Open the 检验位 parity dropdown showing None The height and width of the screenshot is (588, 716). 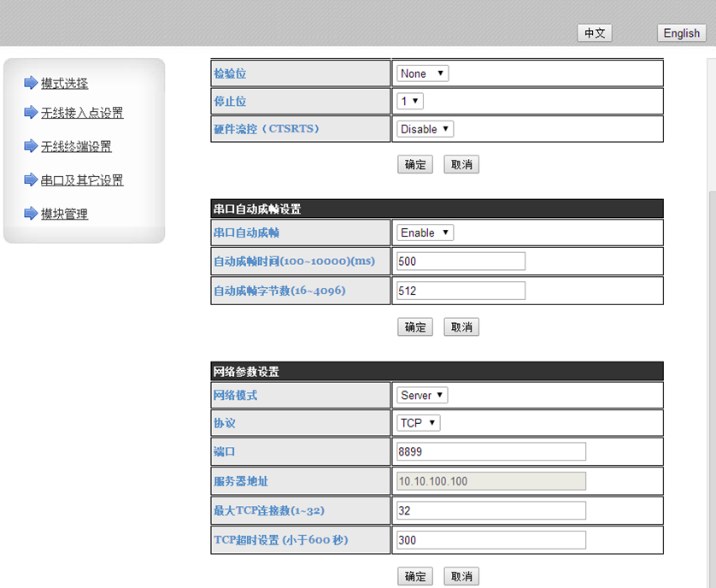point(422,73)
